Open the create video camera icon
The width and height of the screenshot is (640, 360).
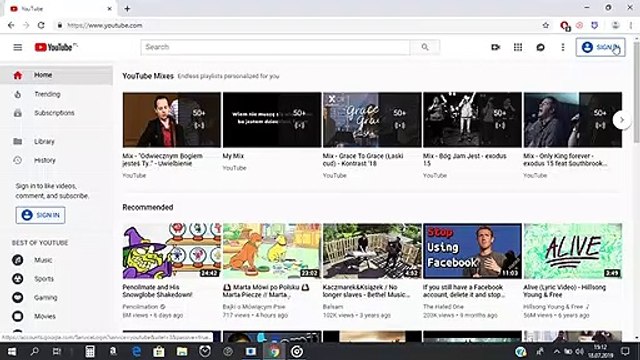[x=496, y=47]
